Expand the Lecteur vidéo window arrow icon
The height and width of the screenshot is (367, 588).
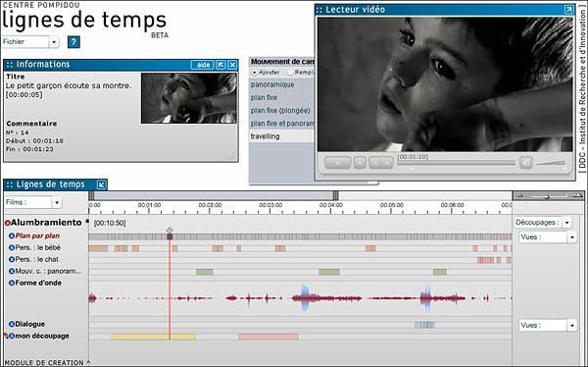[x=568, y=10]
